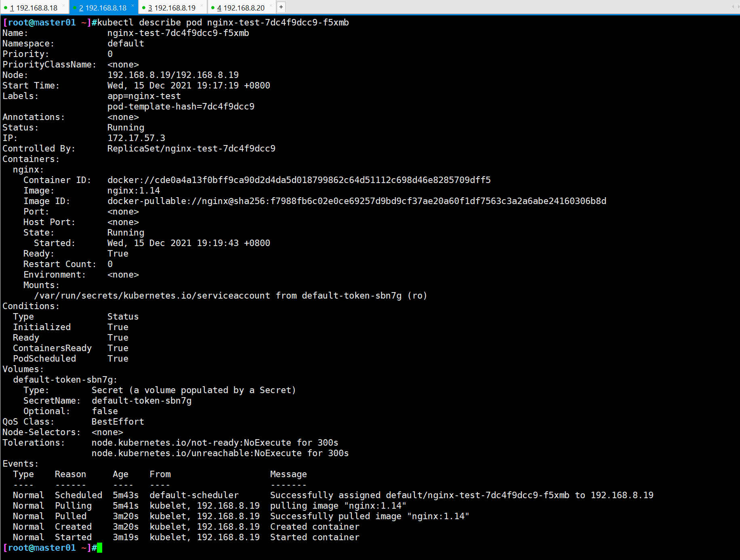Click the tab strip scroll-left arrow
This screenshot has width=740, height=560.
733,7
